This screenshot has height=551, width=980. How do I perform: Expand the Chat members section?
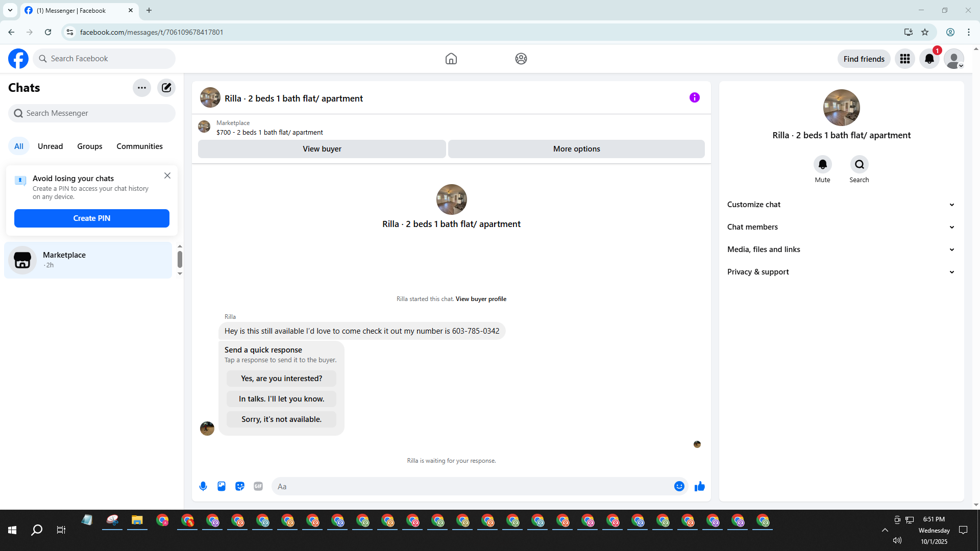coord(841,227)
